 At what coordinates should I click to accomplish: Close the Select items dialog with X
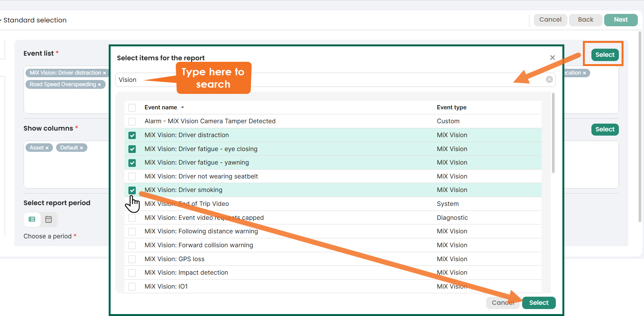(552, 58)
